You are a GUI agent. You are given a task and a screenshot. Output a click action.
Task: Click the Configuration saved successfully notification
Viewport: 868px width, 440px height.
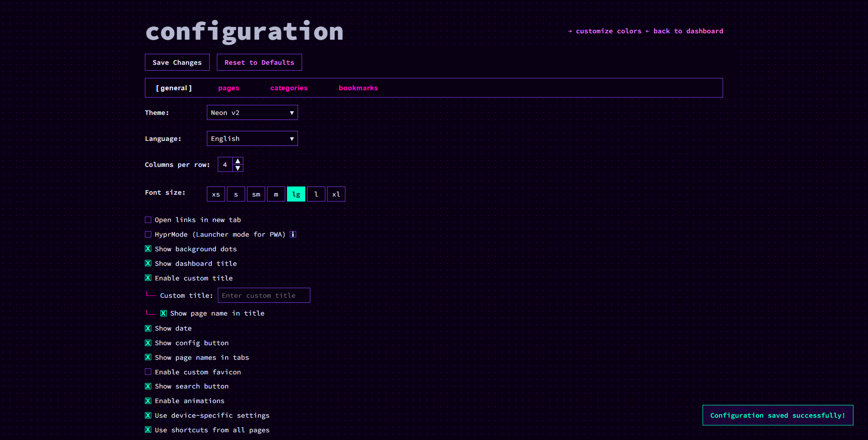[778, 415]
